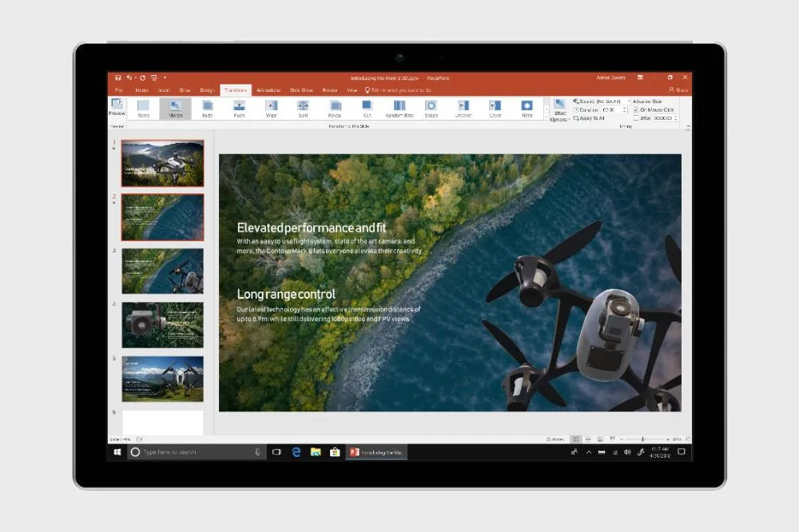799x532 pixels.
Task: Apply the Wipe transition
Action: 270,109
